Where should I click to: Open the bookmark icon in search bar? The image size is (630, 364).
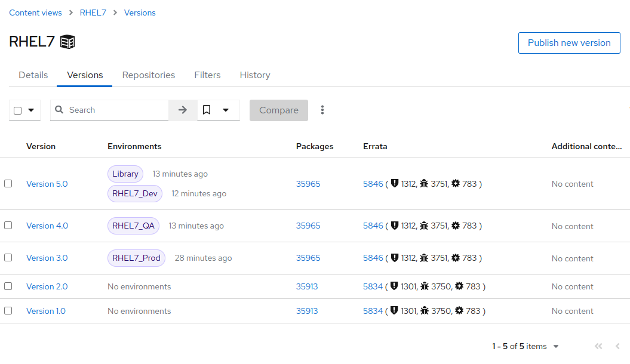tap(207, 110)
